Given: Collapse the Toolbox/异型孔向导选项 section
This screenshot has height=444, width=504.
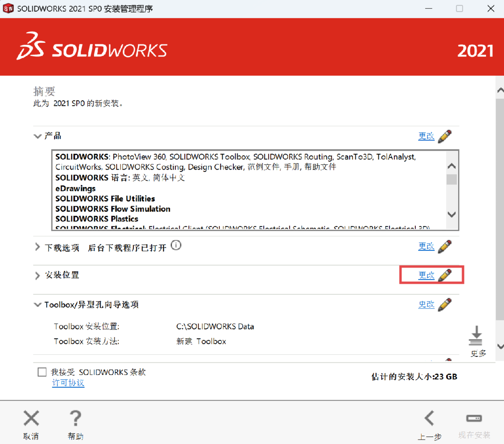Looking at the screenshot, I should click(x=37, y=305).
